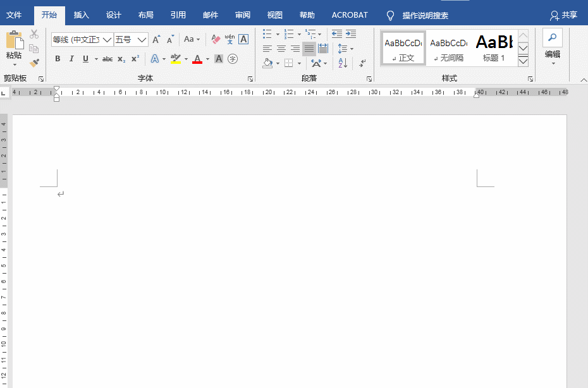
Task: Apply distributed alignment
Action: 323,49
